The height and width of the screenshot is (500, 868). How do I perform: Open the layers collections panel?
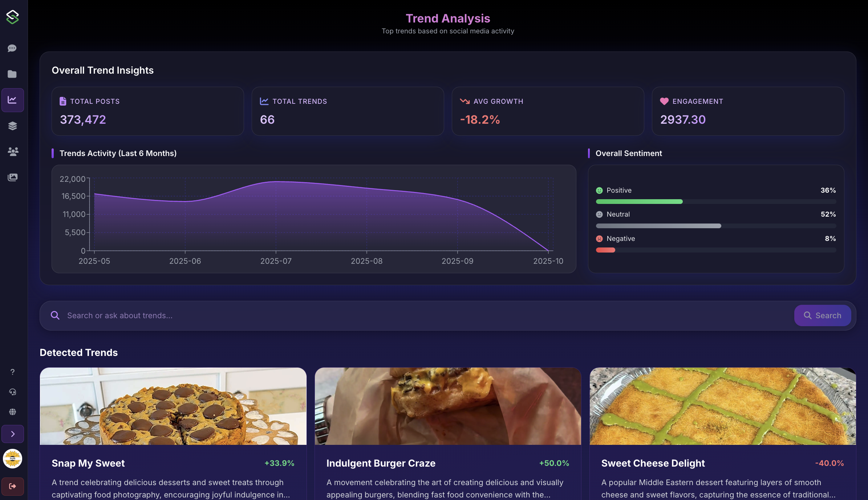tap(12, 126)
